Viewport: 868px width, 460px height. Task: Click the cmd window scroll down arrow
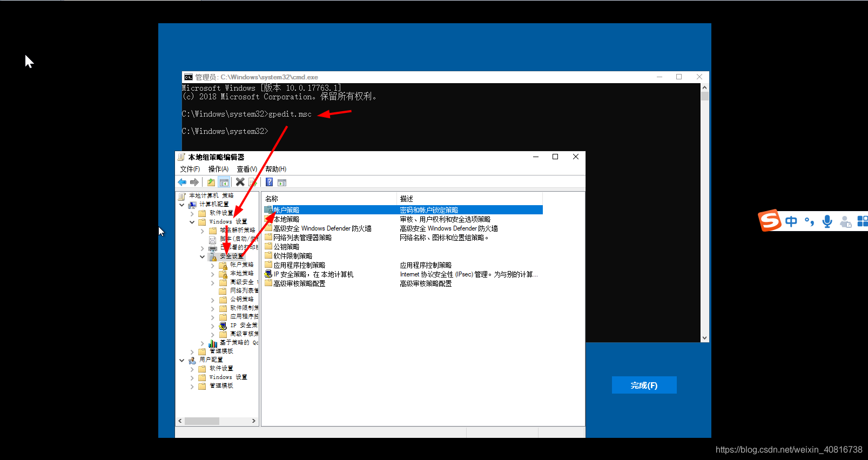click(704, 338)
